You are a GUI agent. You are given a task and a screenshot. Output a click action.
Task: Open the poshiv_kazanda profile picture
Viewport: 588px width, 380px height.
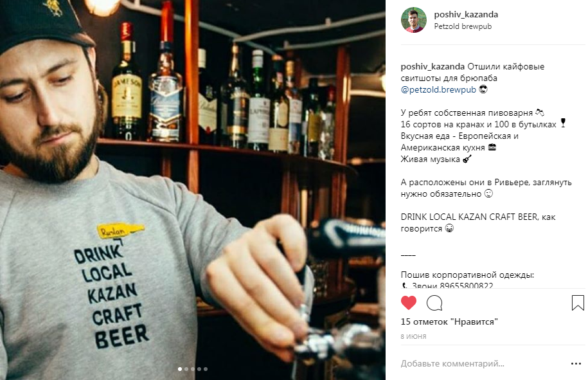click(414, 20)
